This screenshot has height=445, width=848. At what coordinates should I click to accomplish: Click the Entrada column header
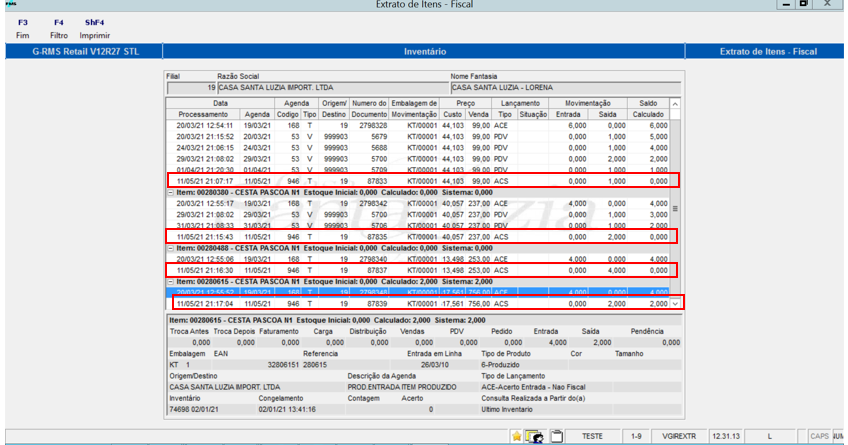click(568, 115)
